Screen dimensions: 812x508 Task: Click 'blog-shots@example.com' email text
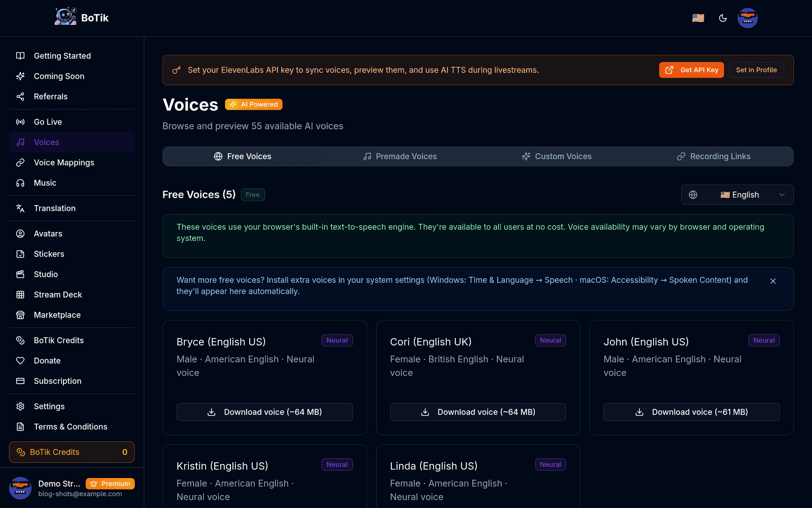[x=80, y=494]
